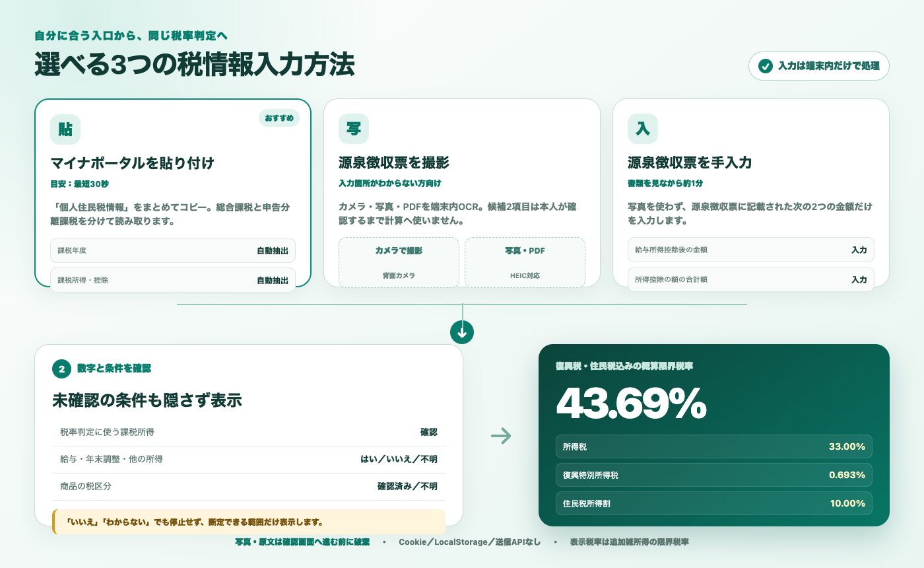Image resolution: width=924 pixels, height=568 pixels.
Task: Click the 背面カメラ caption
Action: [x=399, y=275]
